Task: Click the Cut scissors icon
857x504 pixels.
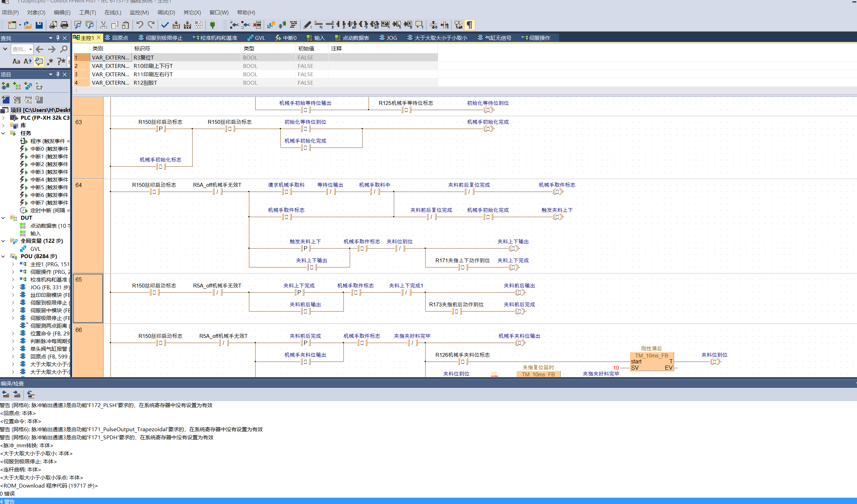Action: point(104,25)
